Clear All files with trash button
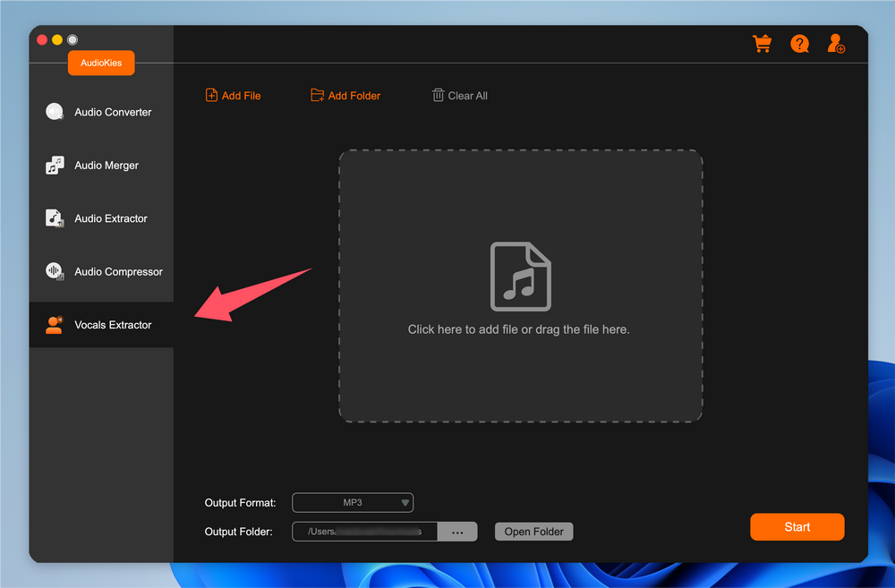895x588 pixels. pos(460,96)
